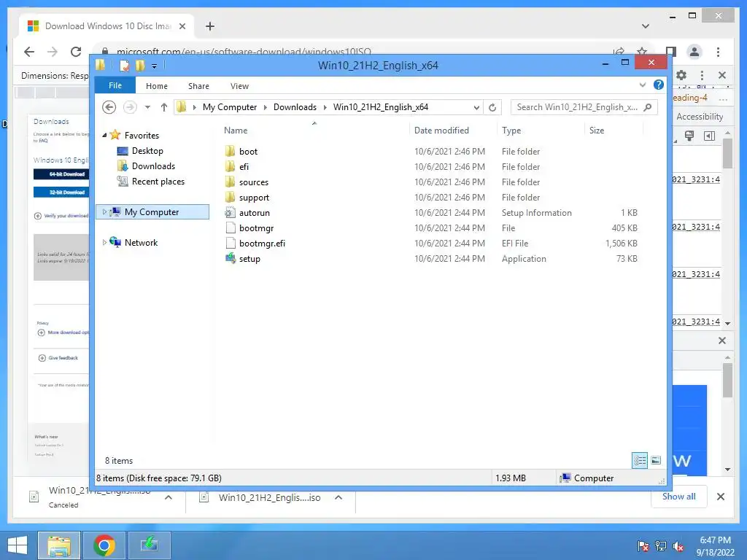This screenshot has height=560, width=747.
Task: Select the setup application icon
Action: (230, 259)
